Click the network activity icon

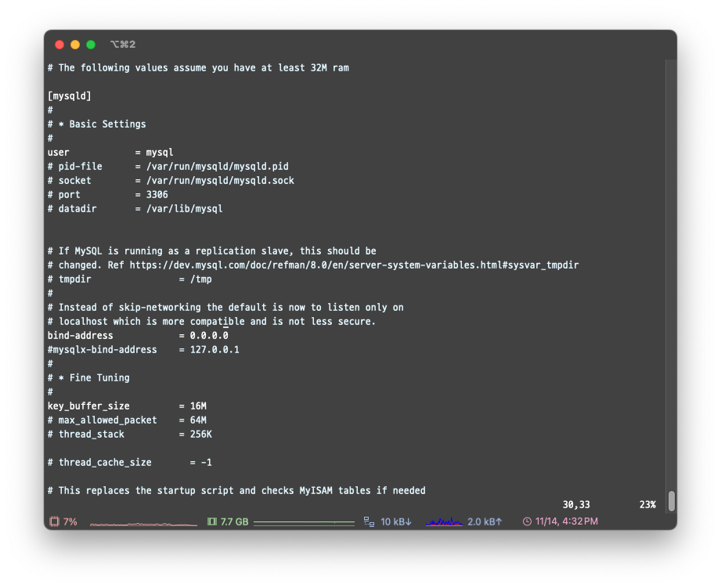(x=370, y=521)
